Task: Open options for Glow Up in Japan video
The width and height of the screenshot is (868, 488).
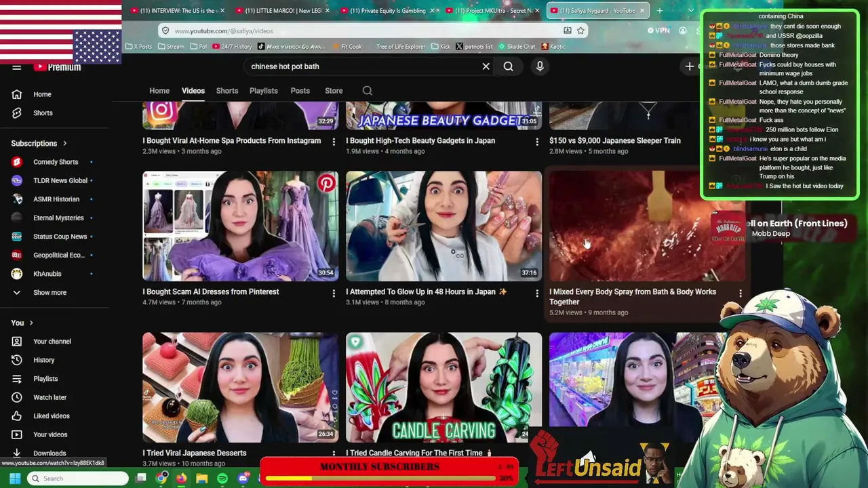Action: pos(536,293)
